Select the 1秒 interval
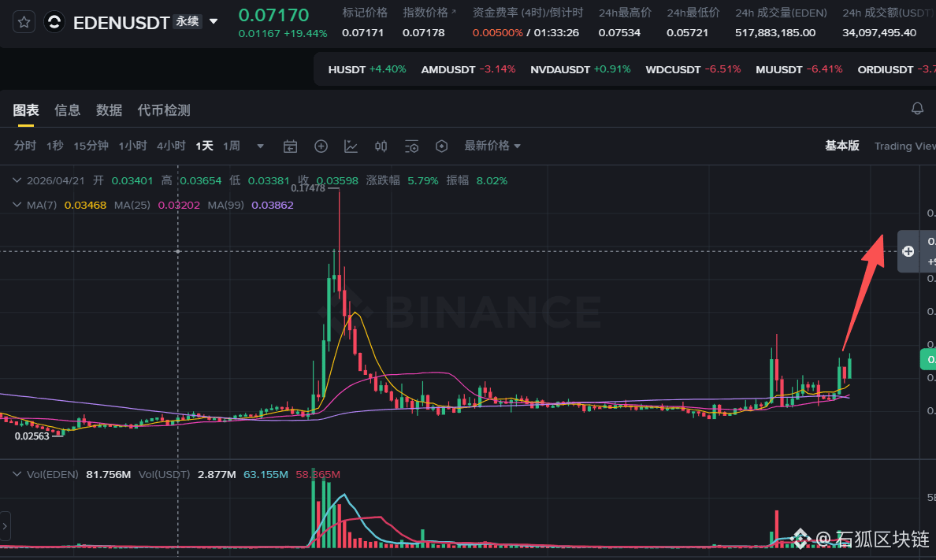This screenshot has width=936, height=560. point(55,146)
